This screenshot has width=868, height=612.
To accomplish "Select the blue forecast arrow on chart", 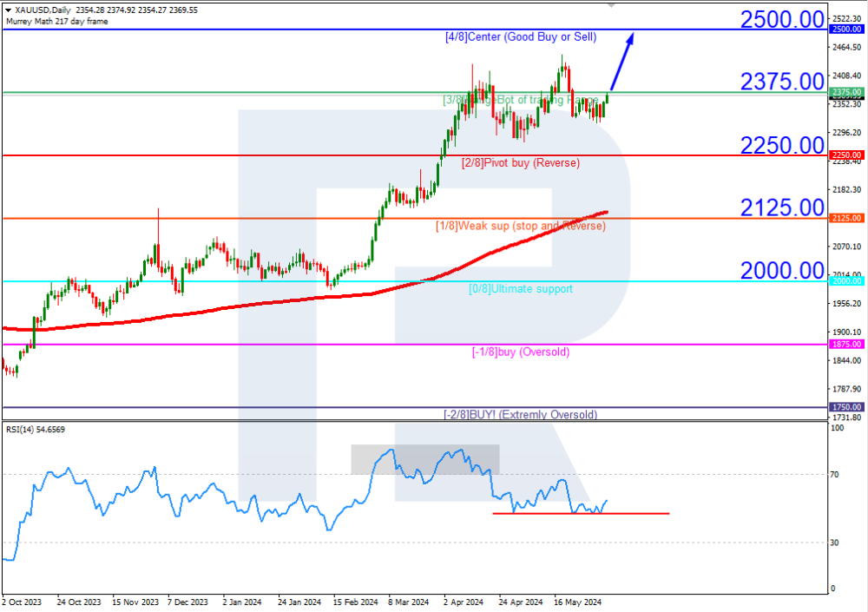I will pos(621,61).
